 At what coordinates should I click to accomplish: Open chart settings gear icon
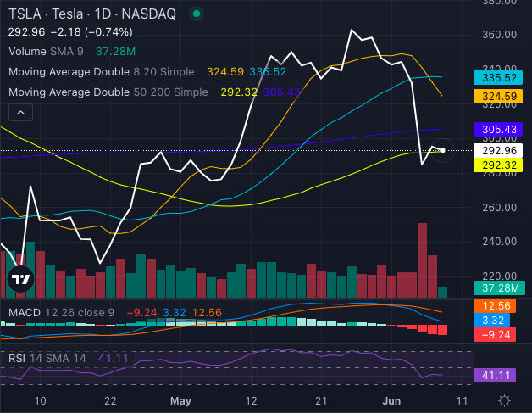(x=504, y=401)
